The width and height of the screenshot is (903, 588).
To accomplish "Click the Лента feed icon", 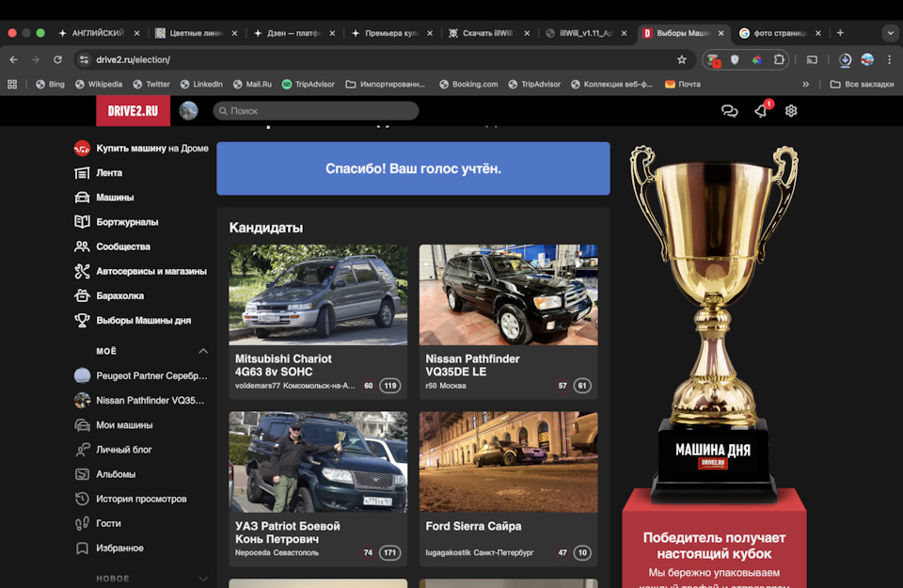I will [82, 173].
